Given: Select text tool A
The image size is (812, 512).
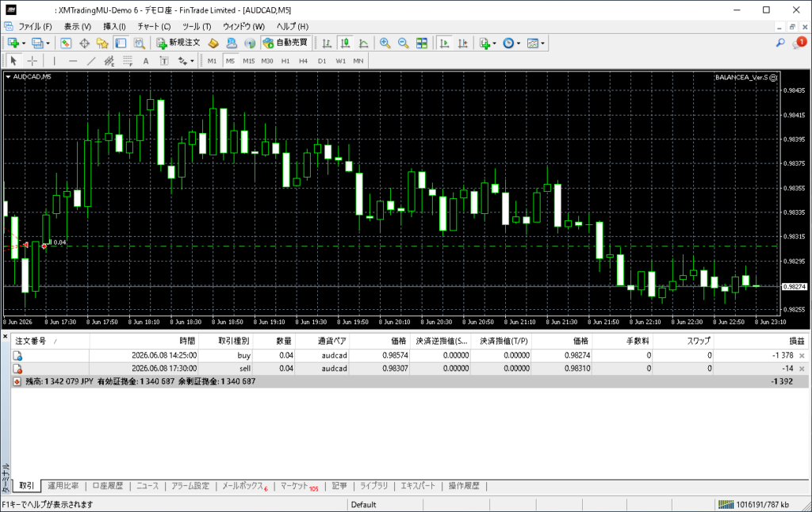Looking at the screenshot, I should pos(146,60).
